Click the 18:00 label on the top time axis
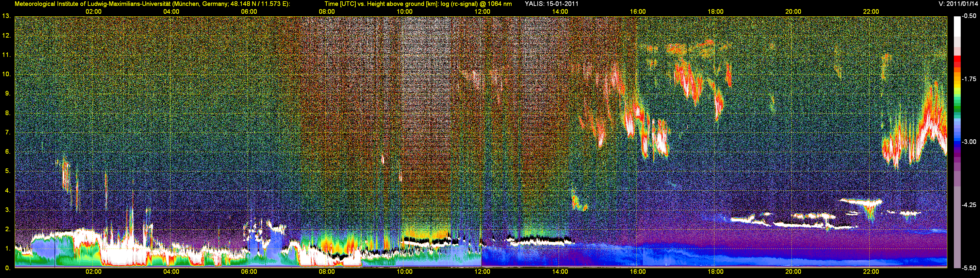980x278 pixels. point(716,12)
